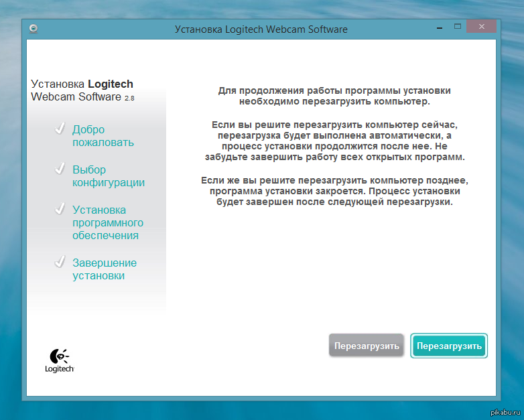Select the "Установка программного обеспечения" step label

click(107, 222)
